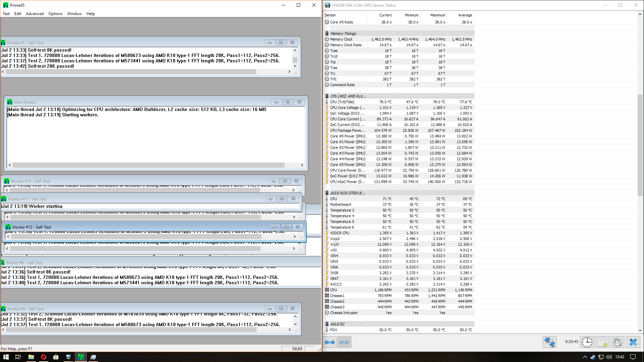Open the Test menu in Prime95
Screen dimensions: 644x362
[x=6, y=14]
